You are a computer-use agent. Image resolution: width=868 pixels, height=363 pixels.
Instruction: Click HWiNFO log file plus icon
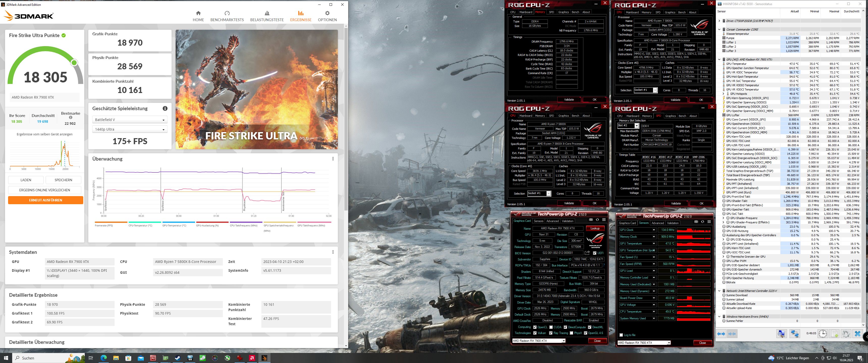pos(835,334)
